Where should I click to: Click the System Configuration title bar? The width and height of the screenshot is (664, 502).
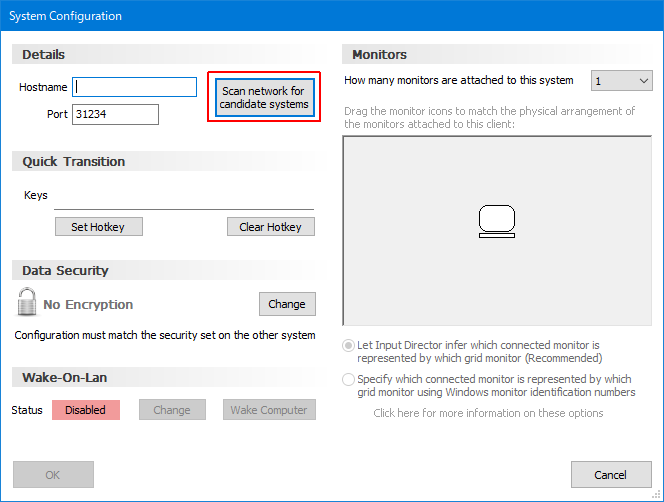click(x=300, y=16)
